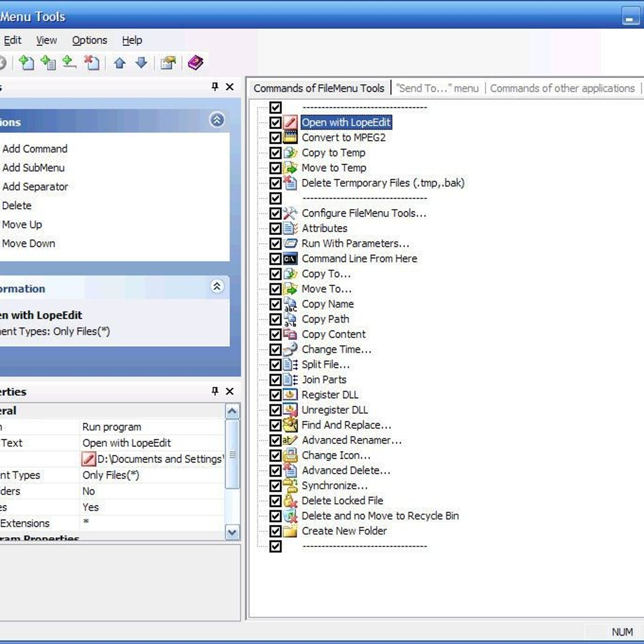
Task: Switch to the Commands of other applications tab
Action: tap(563, 88)
